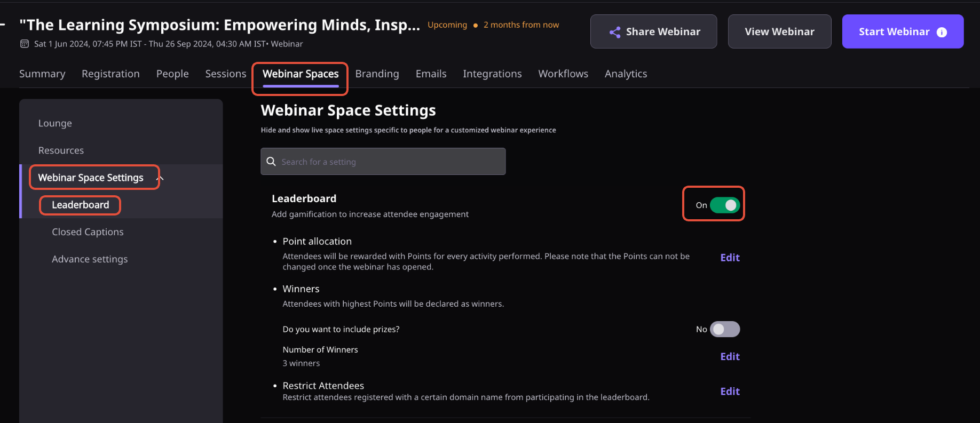Click the Search for a setting field
The height and width of the screenshot is (423, 980).
click(x=383, y=161)
